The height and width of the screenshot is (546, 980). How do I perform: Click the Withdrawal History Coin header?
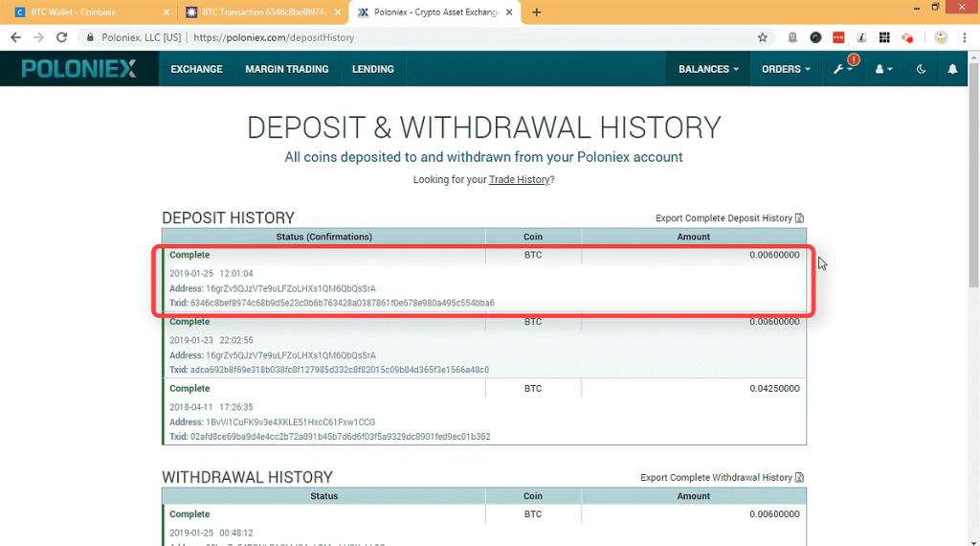pos(532,496)
